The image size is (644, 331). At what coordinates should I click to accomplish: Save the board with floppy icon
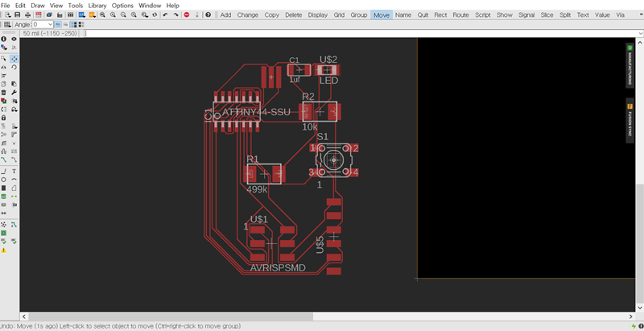tap(17, 14)
